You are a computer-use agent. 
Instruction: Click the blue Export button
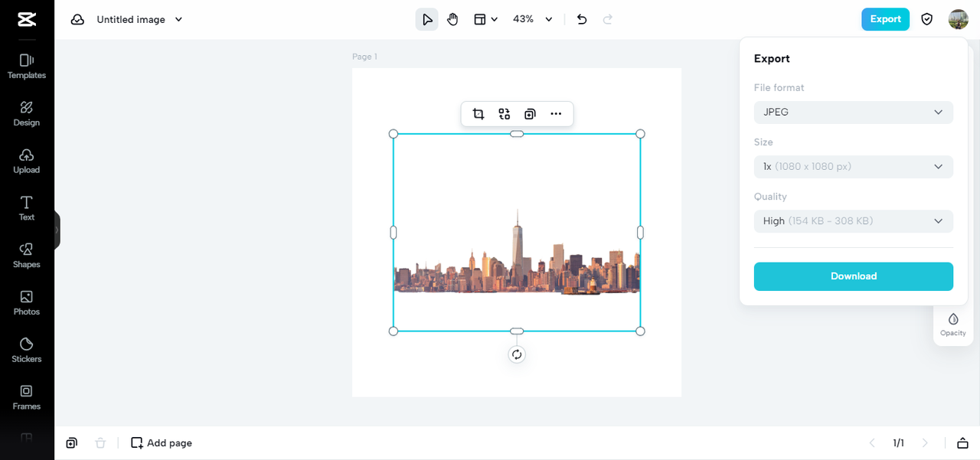885,19
